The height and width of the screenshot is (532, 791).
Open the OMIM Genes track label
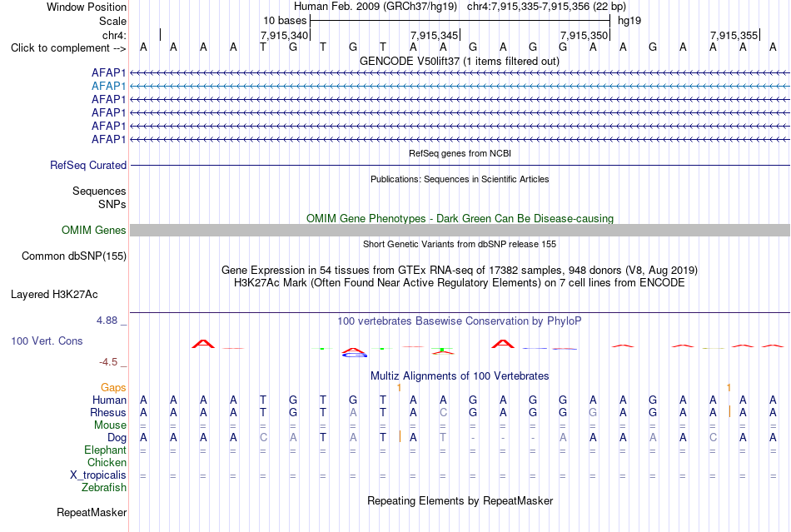[94, 231]
